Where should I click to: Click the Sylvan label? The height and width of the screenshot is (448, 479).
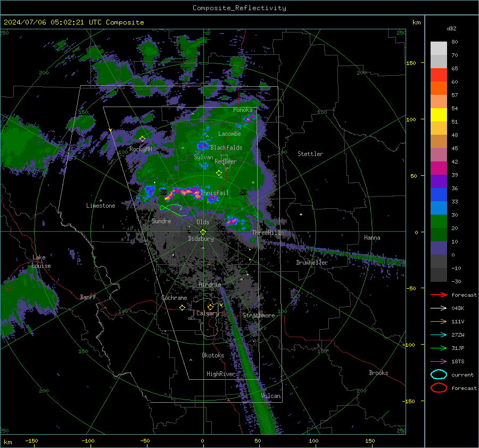pos(203,157)
